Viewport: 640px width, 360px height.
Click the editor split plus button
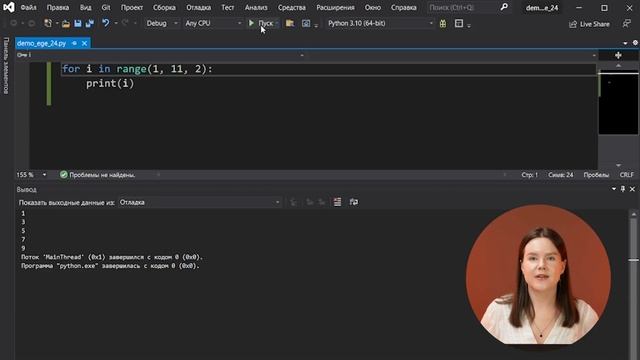tap(618, 55)
